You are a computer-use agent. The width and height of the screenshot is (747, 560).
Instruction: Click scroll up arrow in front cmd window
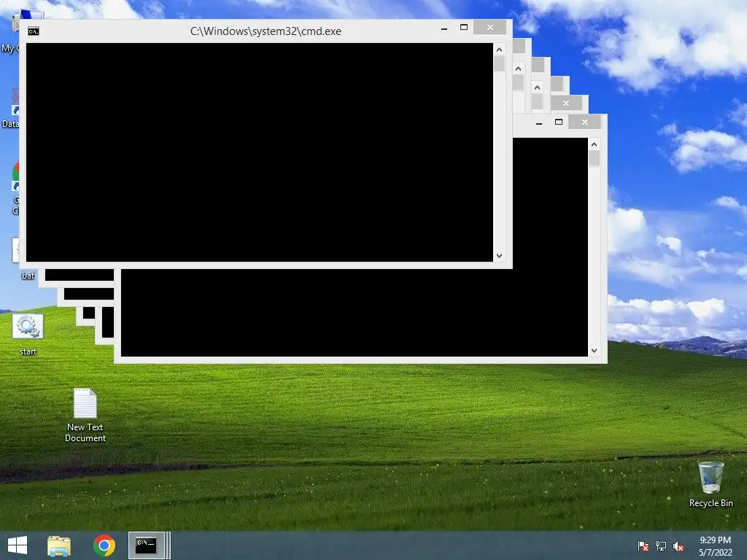[x=499, y=50]
